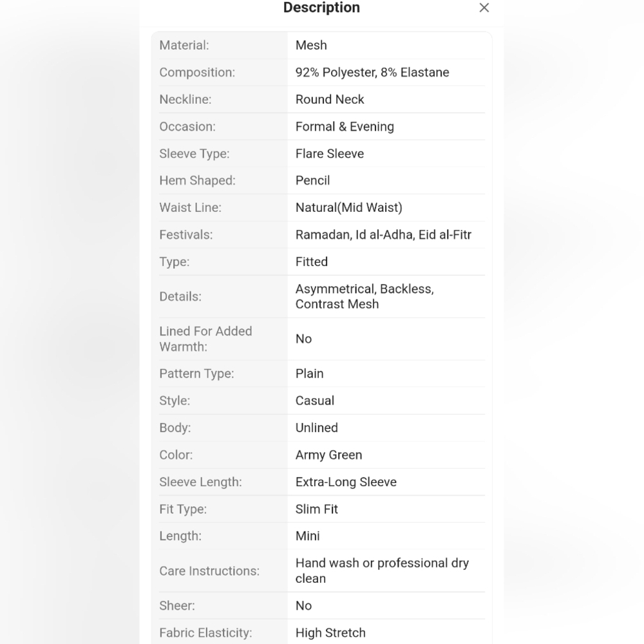644x644 pixels.
Task: Click the Composition value 92% Polyester, 8% Elastane
Action: 372,72
